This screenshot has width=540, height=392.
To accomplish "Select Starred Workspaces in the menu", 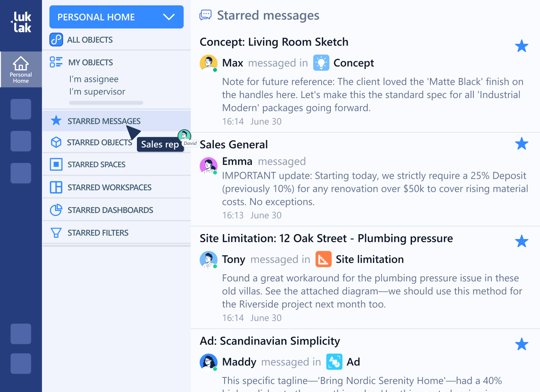I will tap(109, 188).
